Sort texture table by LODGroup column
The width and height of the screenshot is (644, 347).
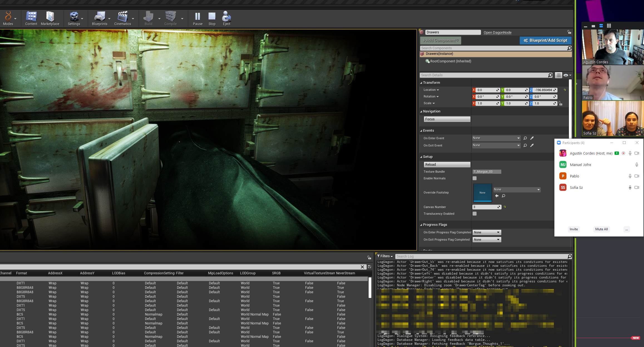click(x=248, y=273)
